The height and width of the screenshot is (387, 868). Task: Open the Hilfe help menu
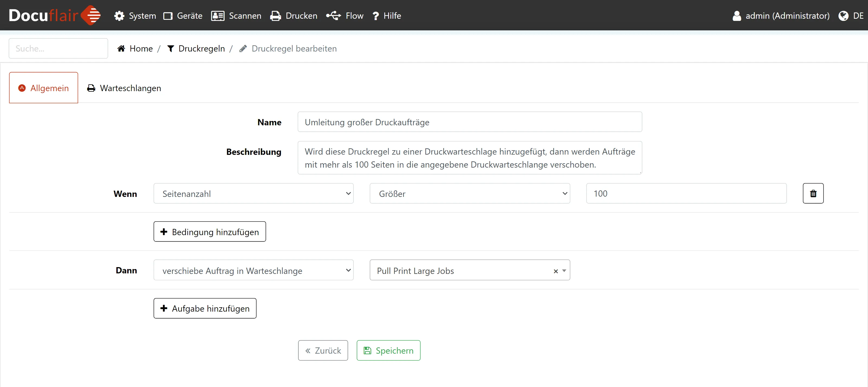[x=387, y=16]
